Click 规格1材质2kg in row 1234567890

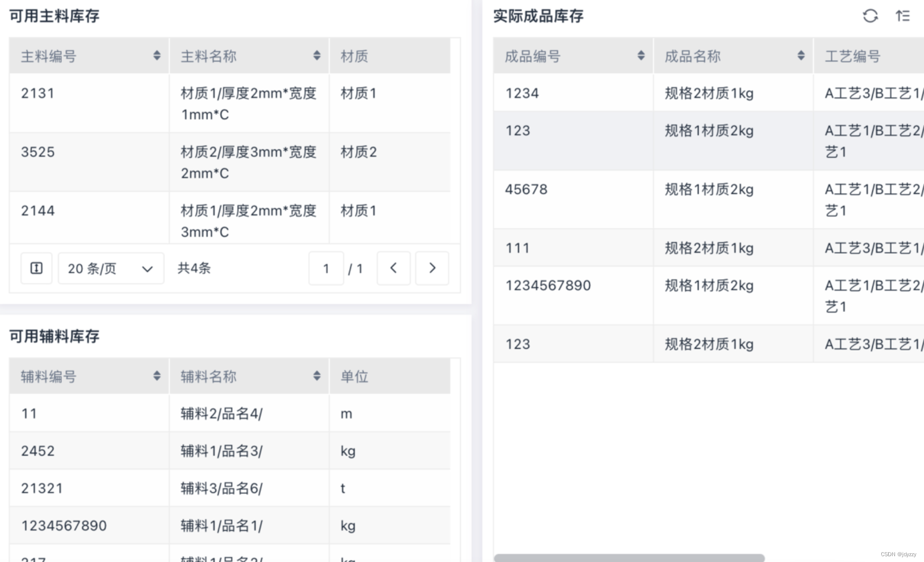tap(709, 285)
